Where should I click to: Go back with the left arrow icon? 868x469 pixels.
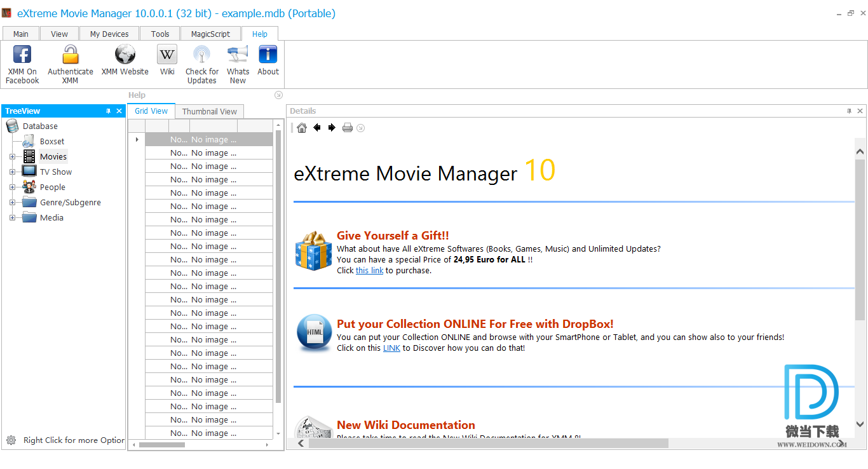(x=317, y=128)
